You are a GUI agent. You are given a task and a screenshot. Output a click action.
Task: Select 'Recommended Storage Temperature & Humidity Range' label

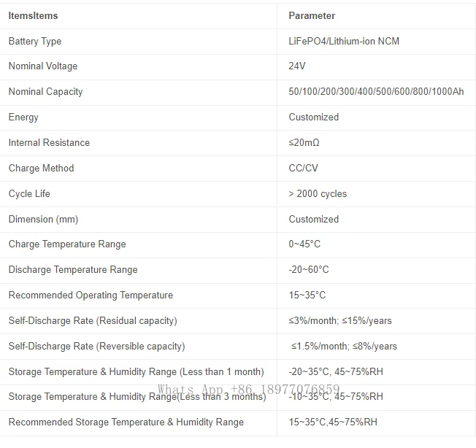[x=126, y=422]
